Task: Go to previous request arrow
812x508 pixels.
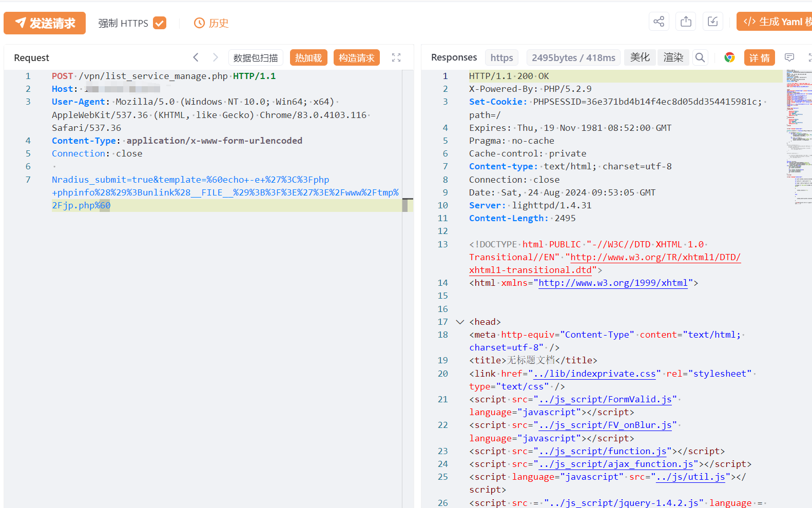Action: coord(196,57)
